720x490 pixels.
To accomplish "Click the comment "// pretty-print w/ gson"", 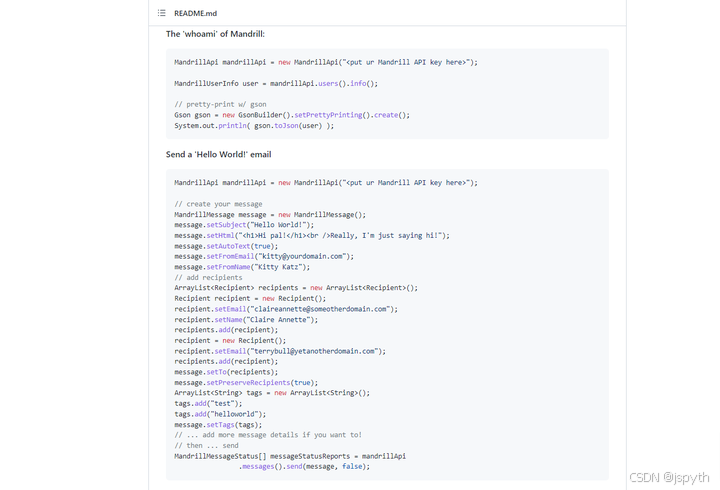I will (x=220, y=104).
